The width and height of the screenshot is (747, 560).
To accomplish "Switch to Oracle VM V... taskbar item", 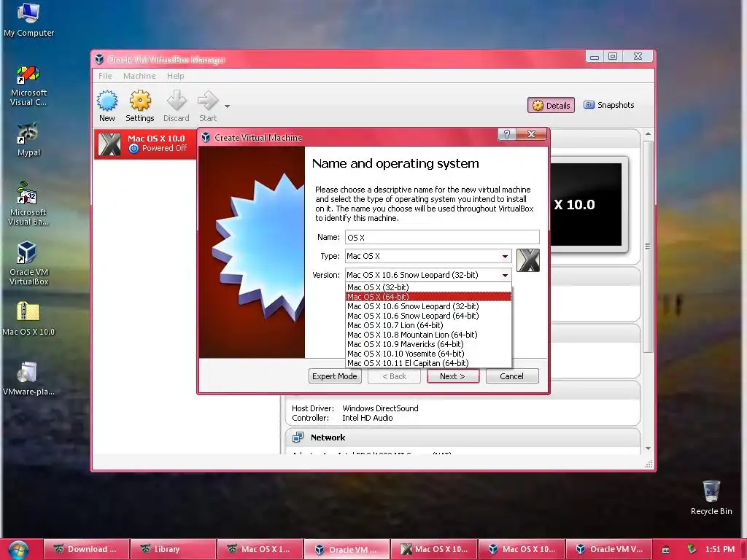I will [608, 549].
